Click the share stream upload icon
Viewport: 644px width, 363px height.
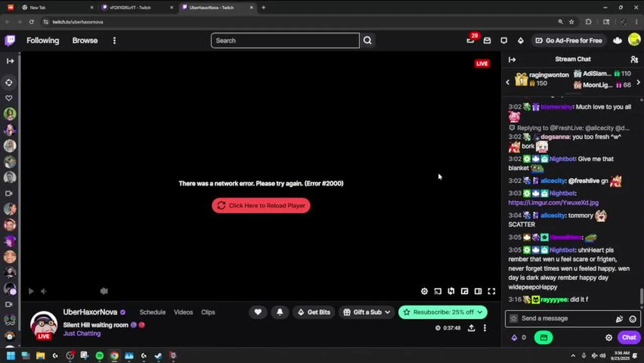coord(471,328)
